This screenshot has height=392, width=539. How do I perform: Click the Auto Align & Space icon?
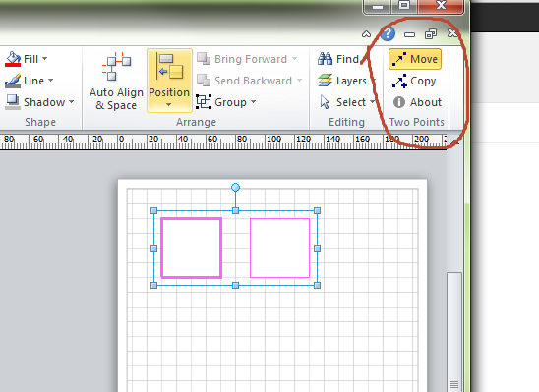tap(116, 66)
